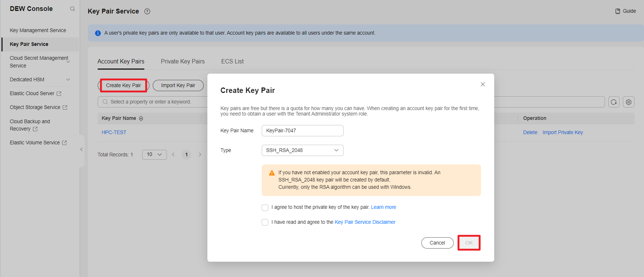Switch to ECS List tab
The width and height of the screenshot is (644, 277).
coord(233,61)
